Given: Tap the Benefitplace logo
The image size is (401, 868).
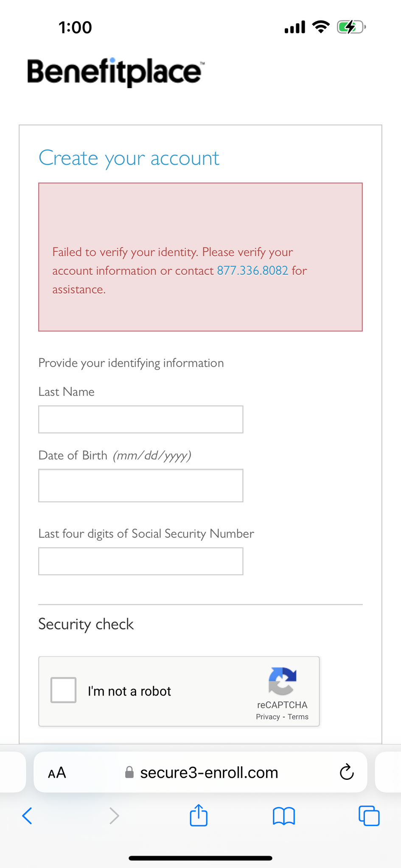Looking at the screenshot, I should pyautogui.click(x=115, y=72).
